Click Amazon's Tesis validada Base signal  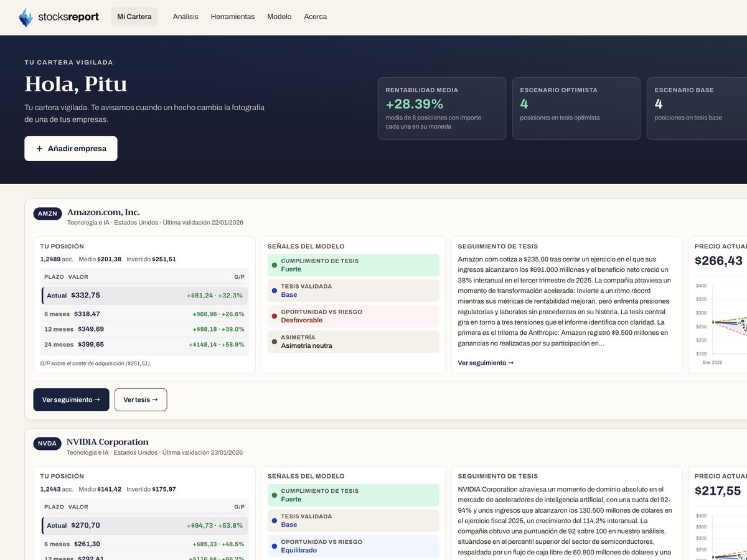point(353,291)
